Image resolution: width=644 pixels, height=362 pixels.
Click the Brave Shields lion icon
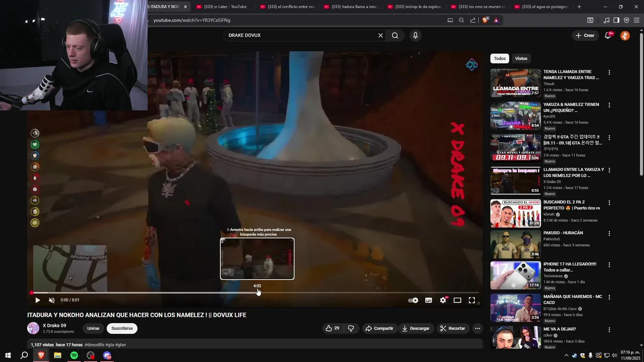coord(485,20)
